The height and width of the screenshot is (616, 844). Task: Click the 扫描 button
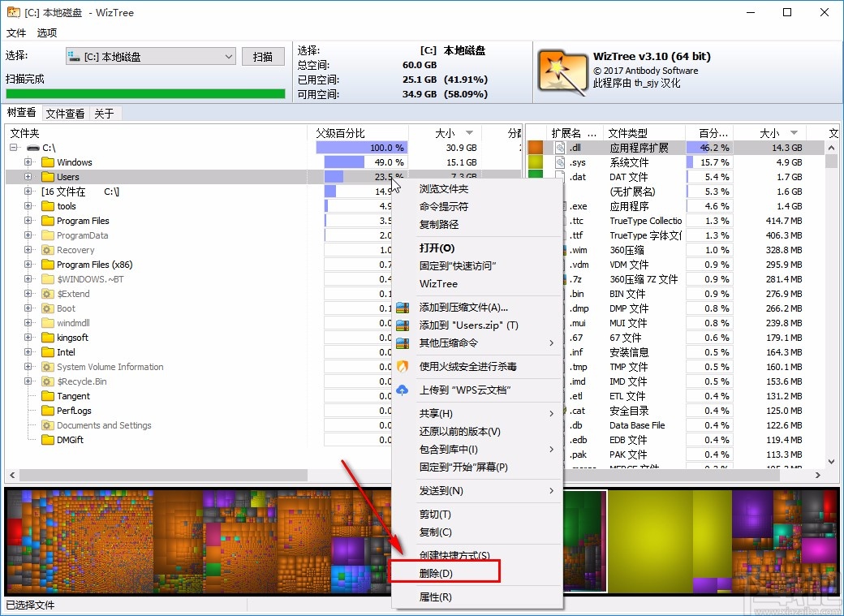(x=263, y=56)
